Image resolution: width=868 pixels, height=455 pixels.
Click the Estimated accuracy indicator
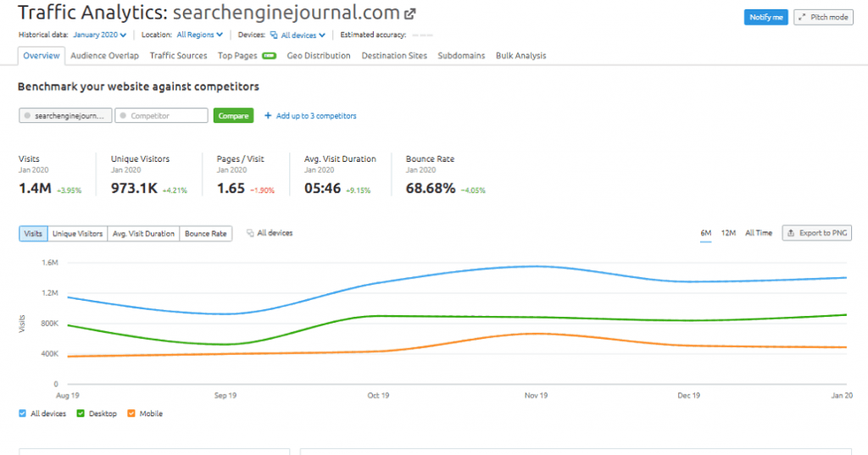coord(422,35)
